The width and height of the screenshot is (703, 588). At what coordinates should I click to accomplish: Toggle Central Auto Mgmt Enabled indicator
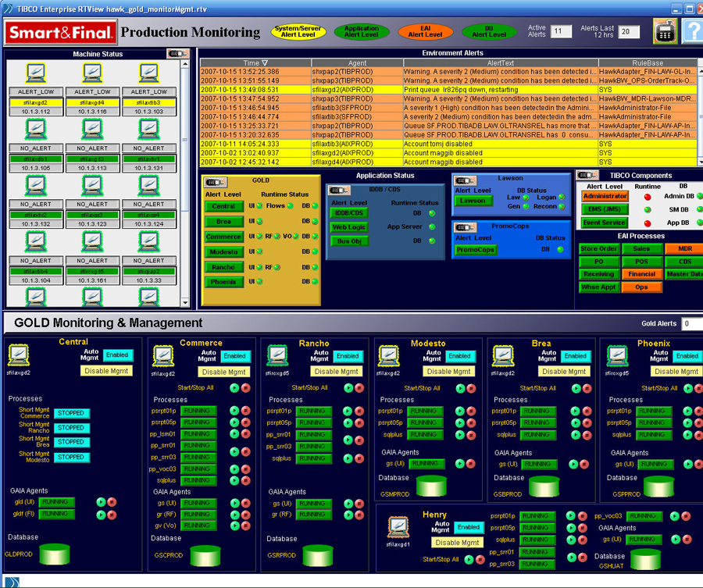pyautogui.click(x=119, y=355)
